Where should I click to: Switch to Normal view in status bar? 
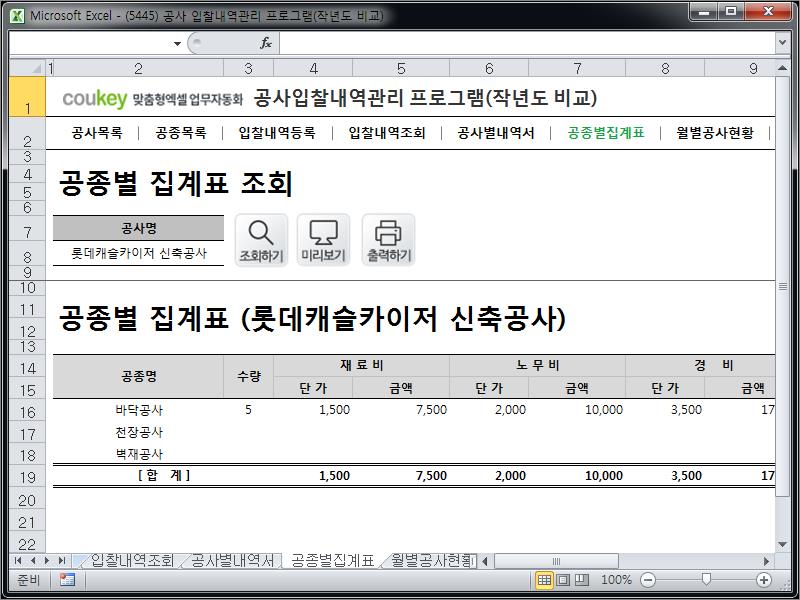pos(544,580)
